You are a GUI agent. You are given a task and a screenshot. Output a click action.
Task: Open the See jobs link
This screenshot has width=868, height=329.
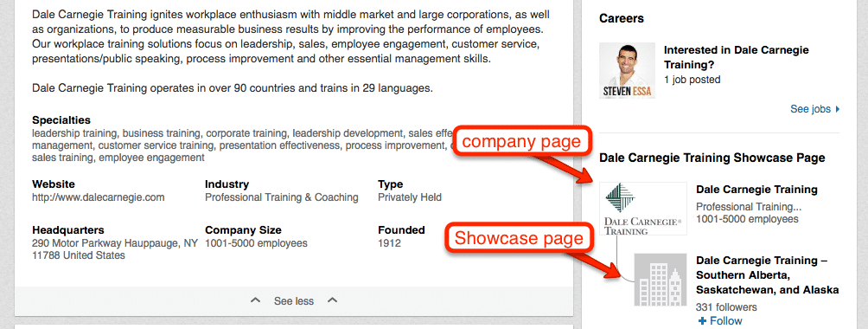click(x=810, y=109)
